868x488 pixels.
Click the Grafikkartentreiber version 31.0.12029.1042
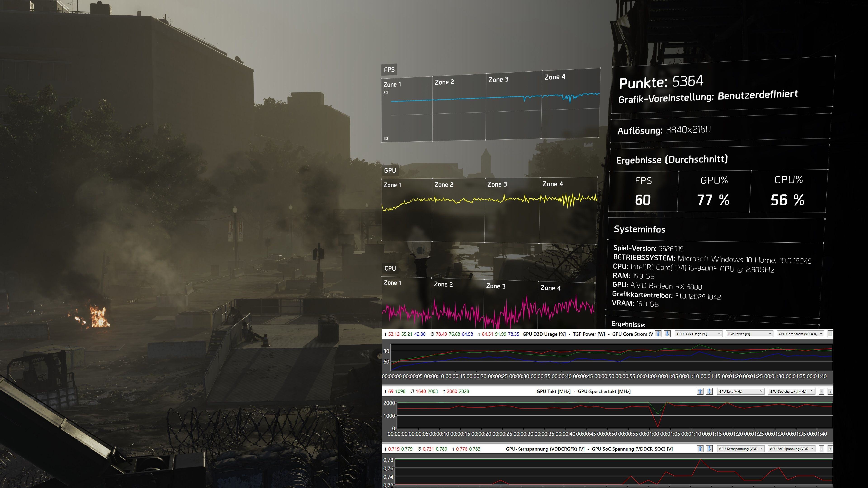click(698, 296)
